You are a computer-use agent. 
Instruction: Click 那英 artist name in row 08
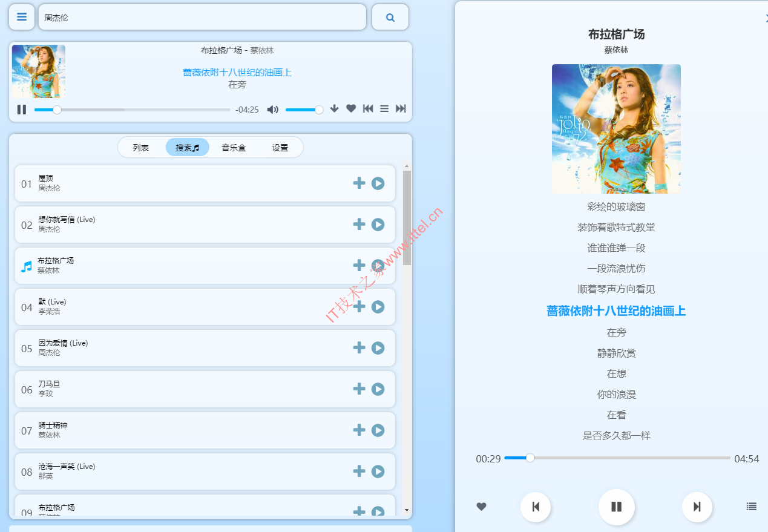pyautogui.click(x=46, y=476)
